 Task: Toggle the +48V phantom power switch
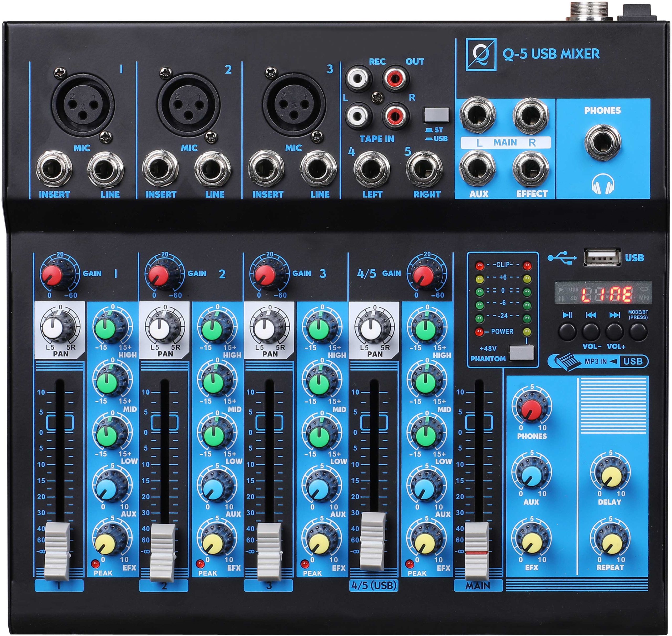click(x=522, y=353)
